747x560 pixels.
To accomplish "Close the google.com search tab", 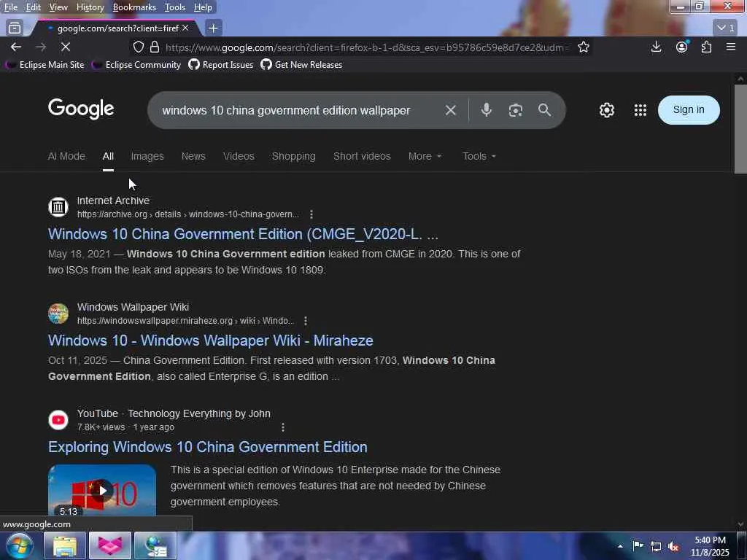I will pos(185,28).
